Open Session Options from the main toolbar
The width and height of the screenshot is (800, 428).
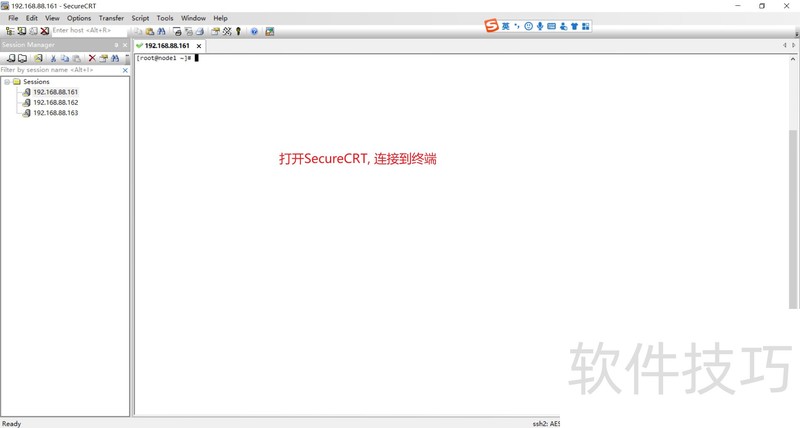tap(215, 32)
